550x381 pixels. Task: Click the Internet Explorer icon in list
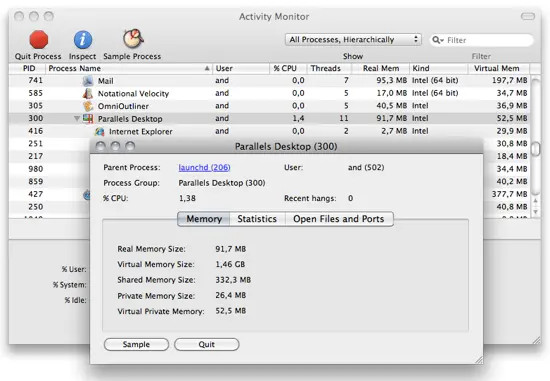point(100,132)
